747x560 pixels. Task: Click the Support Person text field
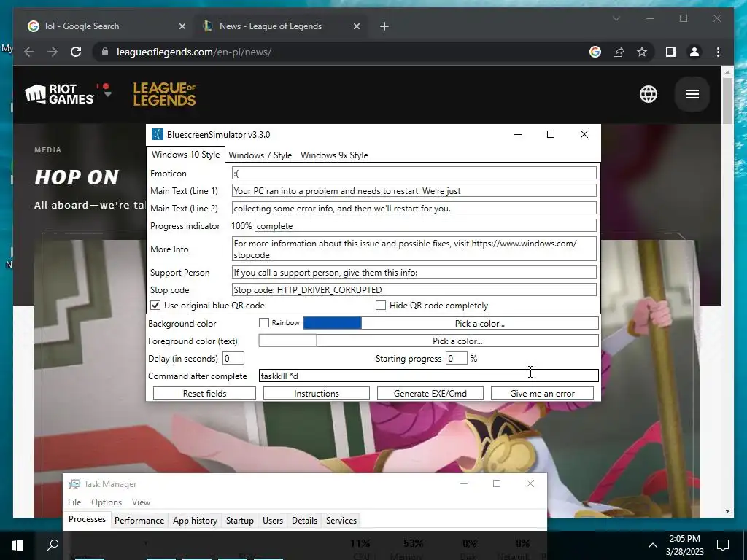pos(414,273)
